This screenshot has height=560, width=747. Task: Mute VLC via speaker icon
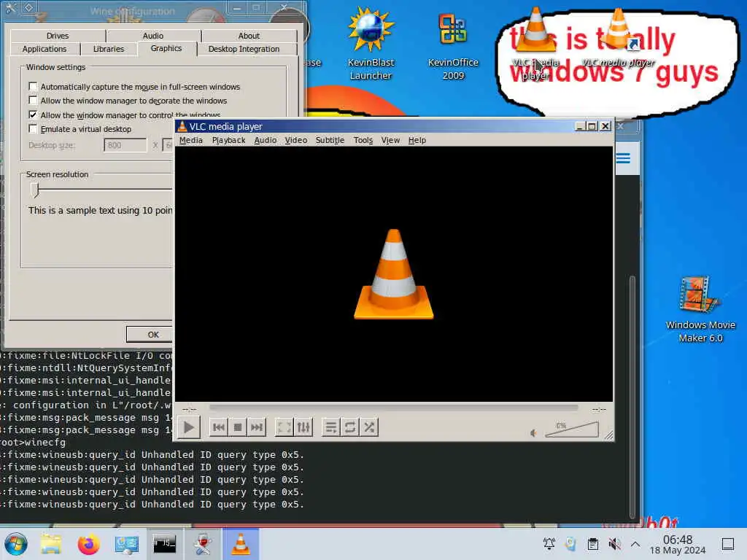(x=533, y=433)
